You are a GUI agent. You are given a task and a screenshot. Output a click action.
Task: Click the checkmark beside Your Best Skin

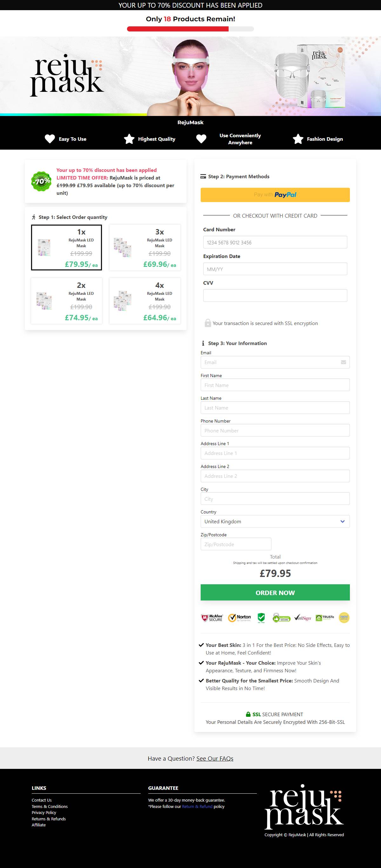(201, 645)
